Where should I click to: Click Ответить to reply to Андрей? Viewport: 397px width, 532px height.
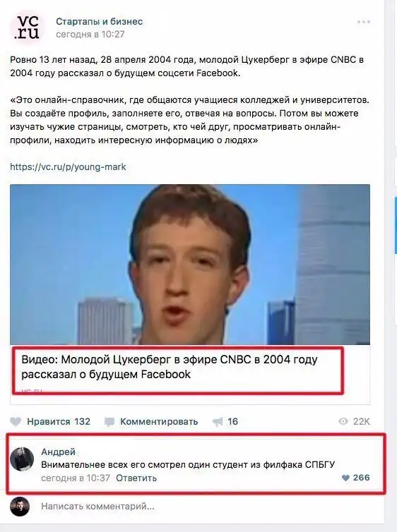pos(136,478)
